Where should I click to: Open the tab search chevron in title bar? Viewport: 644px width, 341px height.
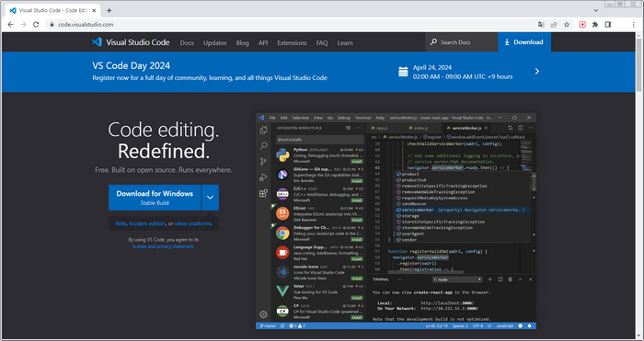coord(596,10)
